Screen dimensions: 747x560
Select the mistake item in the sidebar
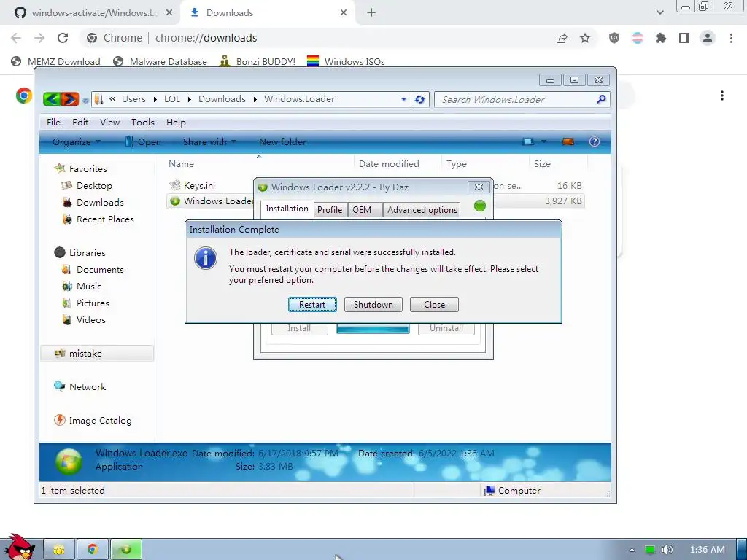[97, 354]
